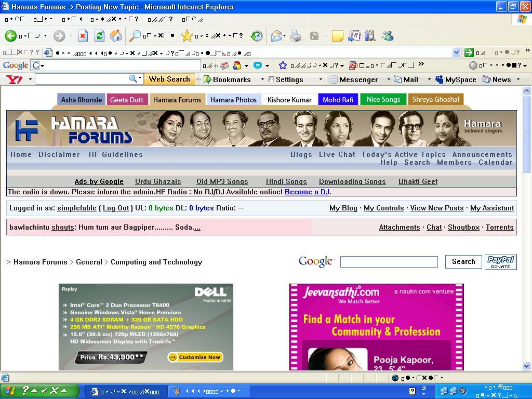Click the Yahoo Y! logo icon
The width and height of the screenshot is (532, 399).
pyautogui.click(x=14, y=79)
